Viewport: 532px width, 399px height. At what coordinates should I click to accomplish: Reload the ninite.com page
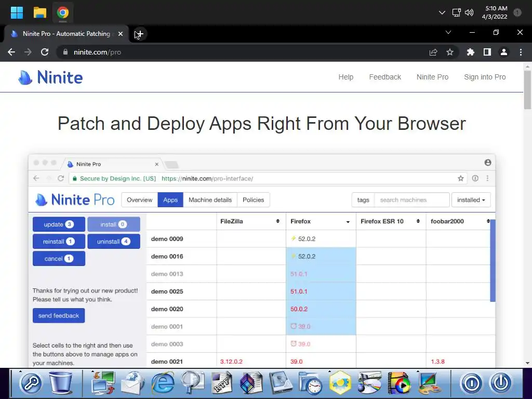[45, 52]
